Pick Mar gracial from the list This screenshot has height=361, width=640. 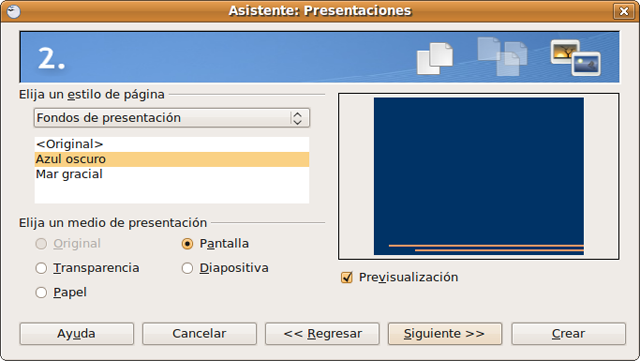[x=172, y=174]
